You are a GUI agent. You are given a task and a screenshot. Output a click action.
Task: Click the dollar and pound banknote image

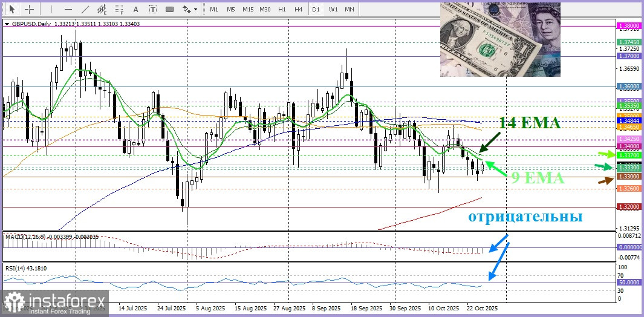click(499, 39)
